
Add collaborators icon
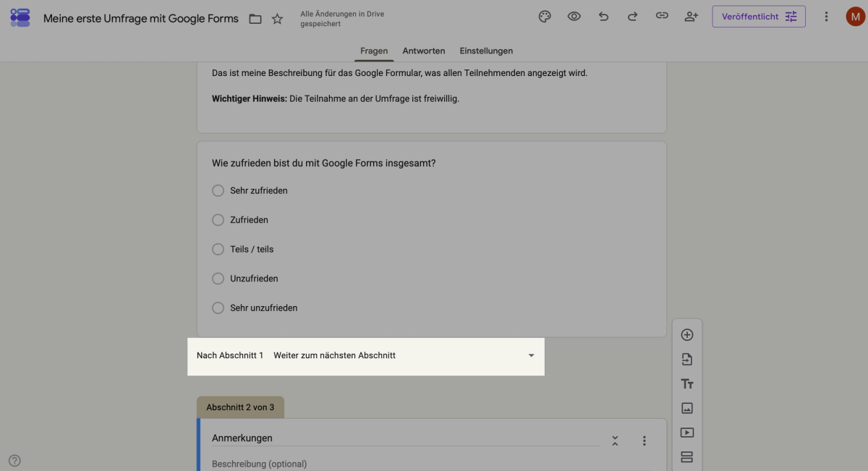click(691, 17)
